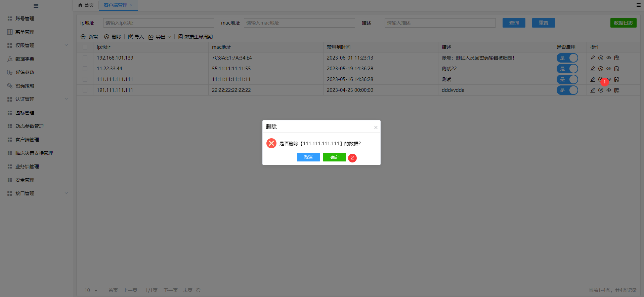This screenshot has height=297, width=644.
Task: Edit row dddvvdde with pencil icon
Action: 593,90
